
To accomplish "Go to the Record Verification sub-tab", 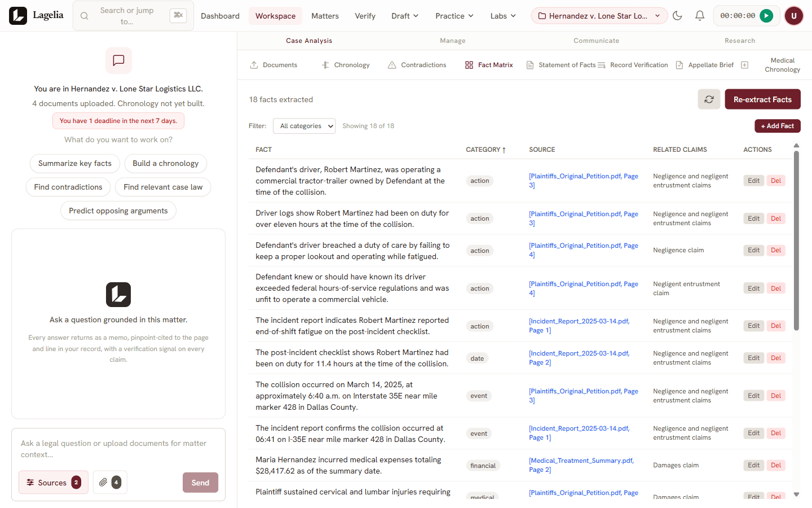I will 633,65.
